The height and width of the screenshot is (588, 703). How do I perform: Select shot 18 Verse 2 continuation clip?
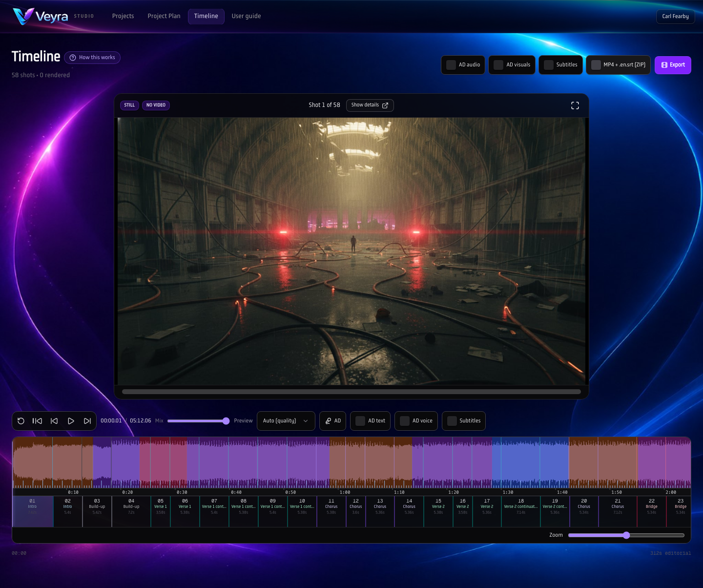(x=521, y=511)
